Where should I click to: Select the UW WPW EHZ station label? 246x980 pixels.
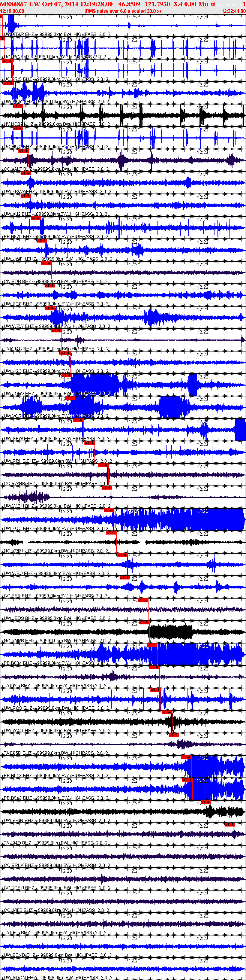click(57, 326)
